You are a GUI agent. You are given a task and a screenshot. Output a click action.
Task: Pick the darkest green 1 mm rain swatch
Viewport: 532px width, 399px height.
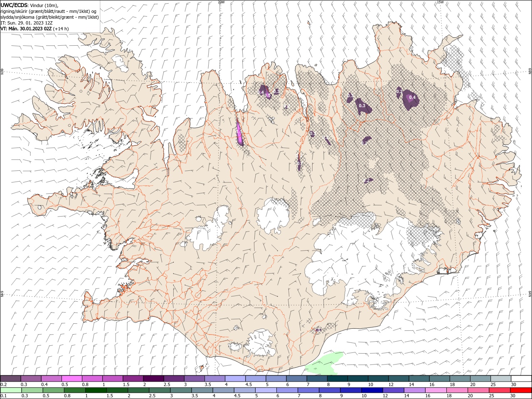click(x=96, y=390)
